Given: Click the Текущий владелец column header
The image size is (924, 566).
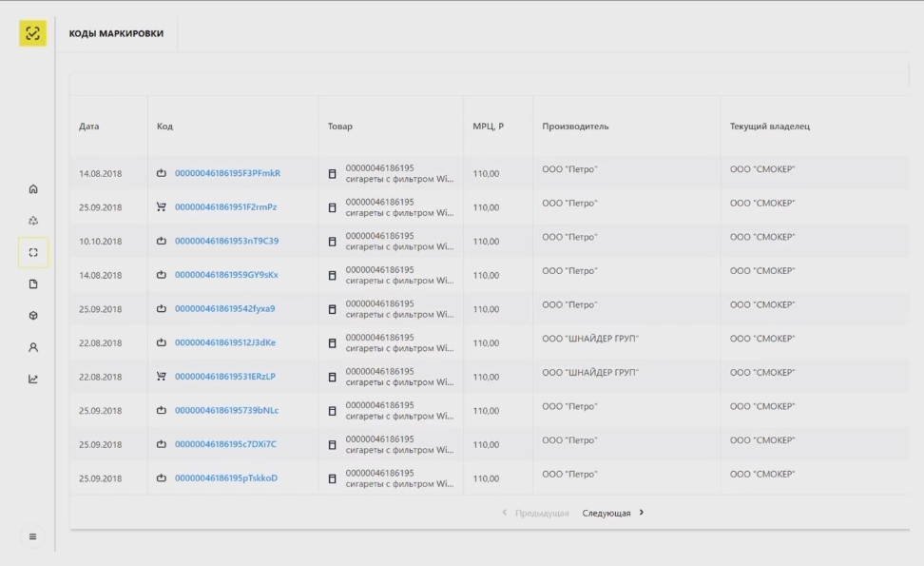Looking at the screenshot, I should 770,127.
